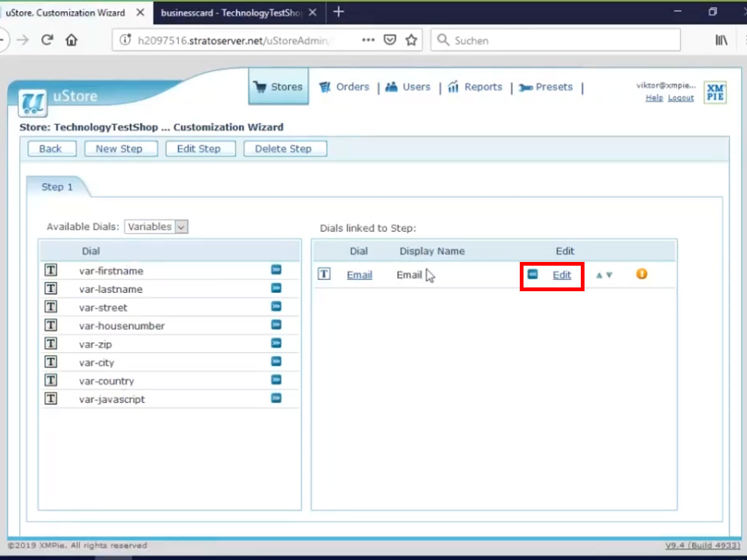Open the Stores section
This screenshot has width=747, height=560.
(278, 87)
